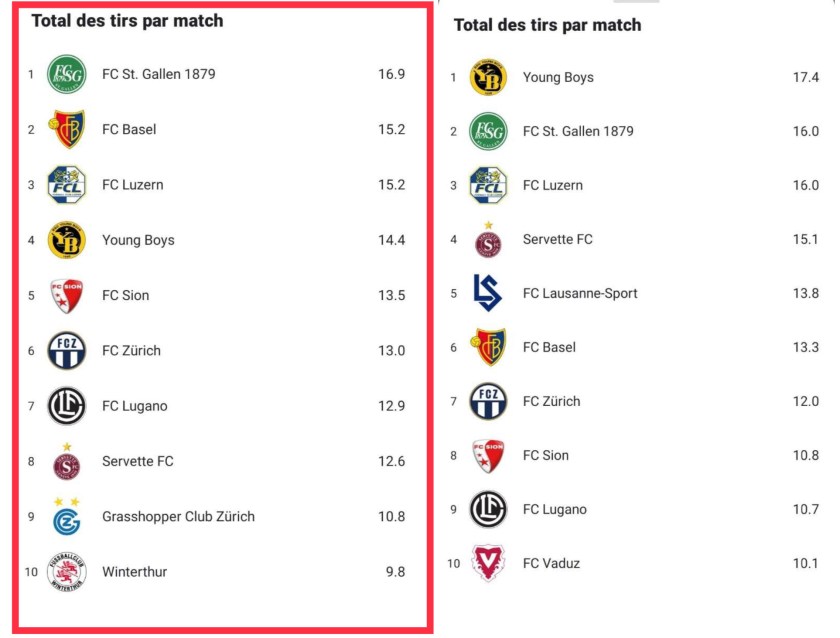Click the FC Basel crest ranked second

(x=67, y=129)
